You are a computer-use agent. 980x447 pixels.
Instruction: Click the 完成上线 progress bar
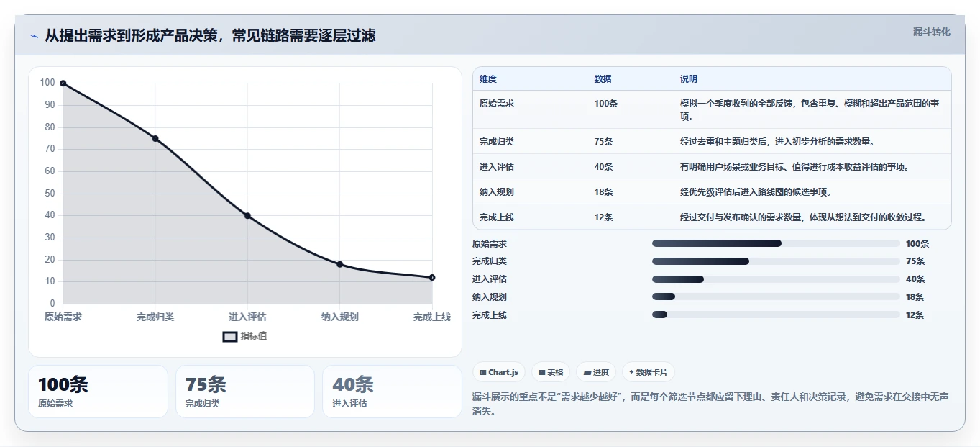[776, 315]
